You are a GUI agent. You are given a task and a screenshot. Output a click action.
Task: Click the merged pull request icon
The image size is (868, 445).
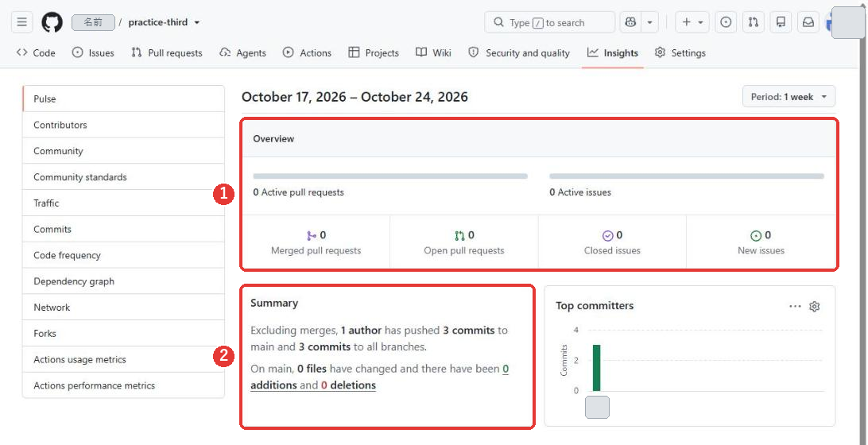click(312, 236)
